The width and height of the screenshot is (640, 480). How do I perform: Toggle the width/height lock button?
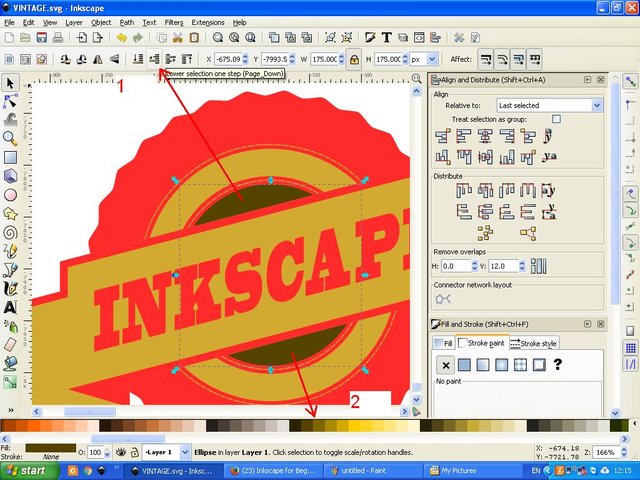coord(354,60)
